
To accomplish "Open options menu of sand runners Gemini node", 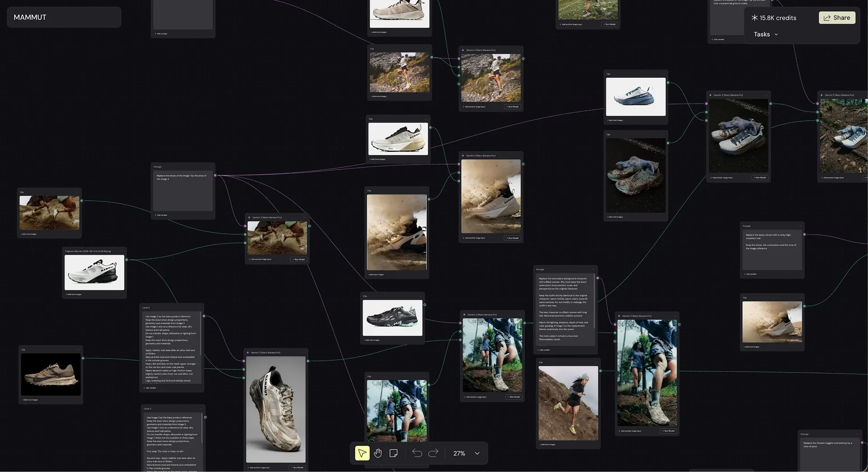I will point(305,217).
